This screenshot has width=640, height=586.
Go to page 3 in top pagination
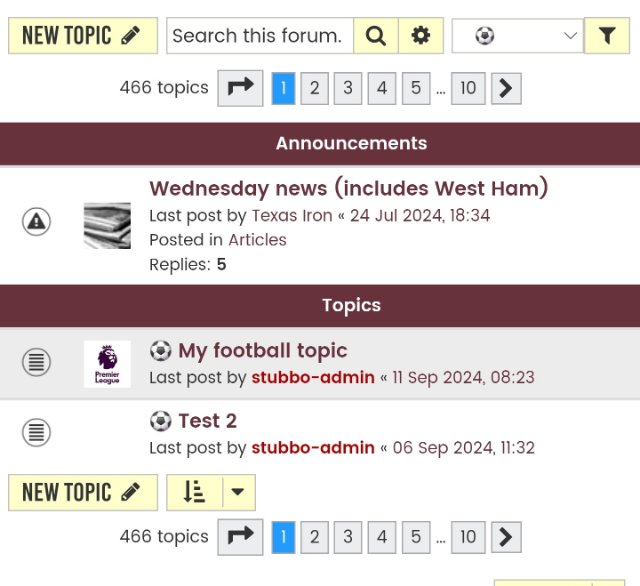(348, 88)
